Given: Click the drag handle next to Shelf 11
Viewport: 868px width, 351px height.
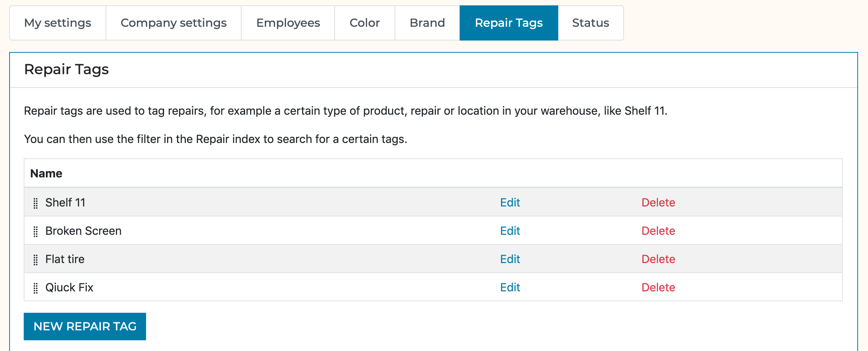Looking at the screenshot, I should [36, 203].
